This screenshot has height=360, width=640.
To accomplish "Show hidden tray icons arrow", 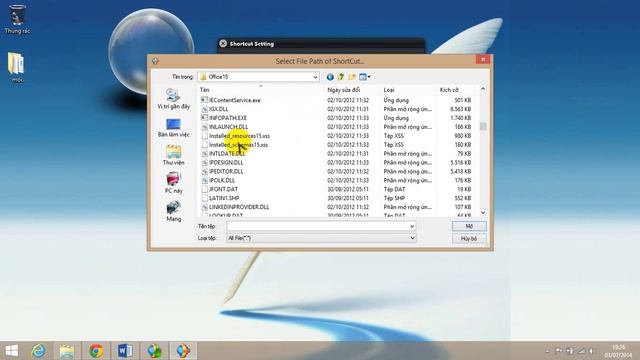I will [547, 351].
